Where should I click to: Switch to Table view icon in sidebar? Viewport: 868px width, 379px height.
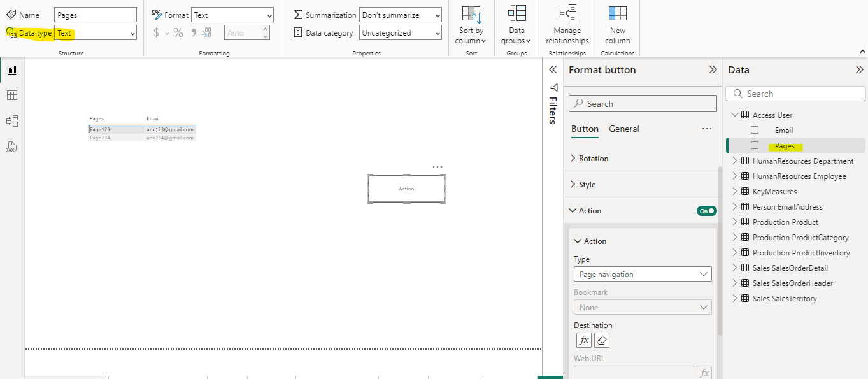[x=11, y=96]
